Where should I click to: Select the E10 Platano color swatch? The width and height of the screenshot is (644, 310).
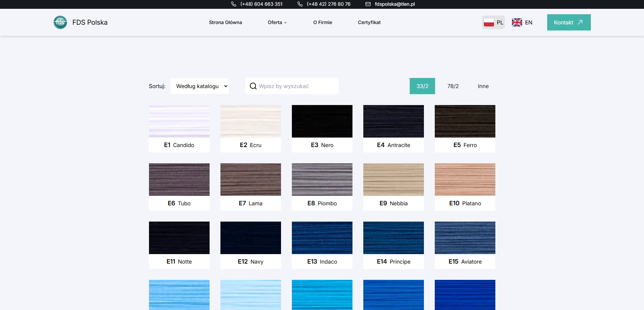[x=465, y=187]
